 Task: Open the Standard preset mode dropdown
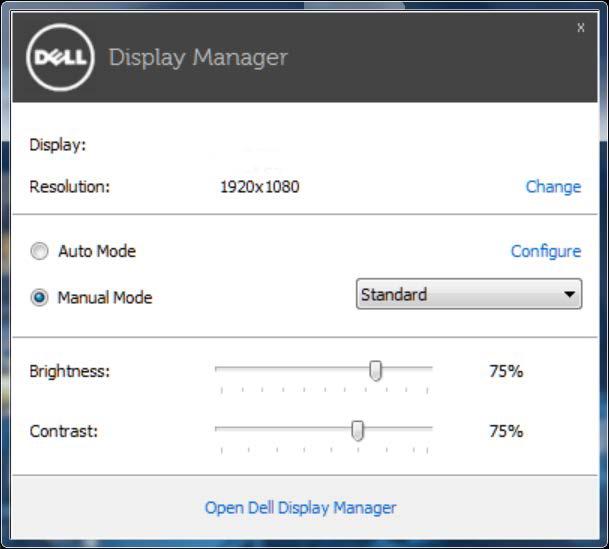(x=469, y=294)
